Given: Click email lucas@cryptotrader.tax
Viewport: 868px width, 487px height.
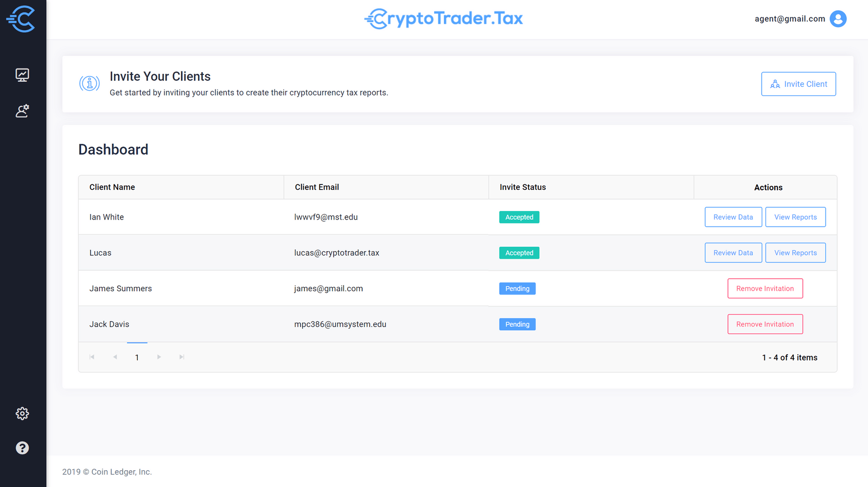Looking at the screenshot, I should pos(337,253).
